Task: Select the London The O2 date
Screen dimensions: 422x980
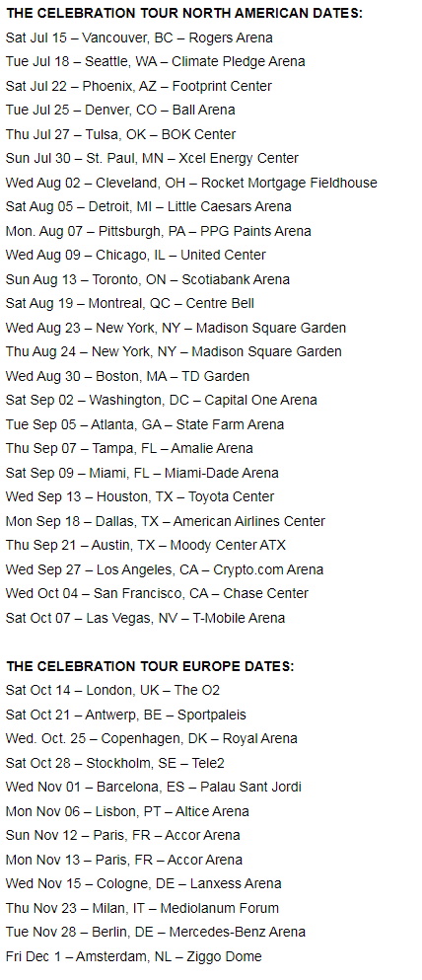Action: pos(113,690)
